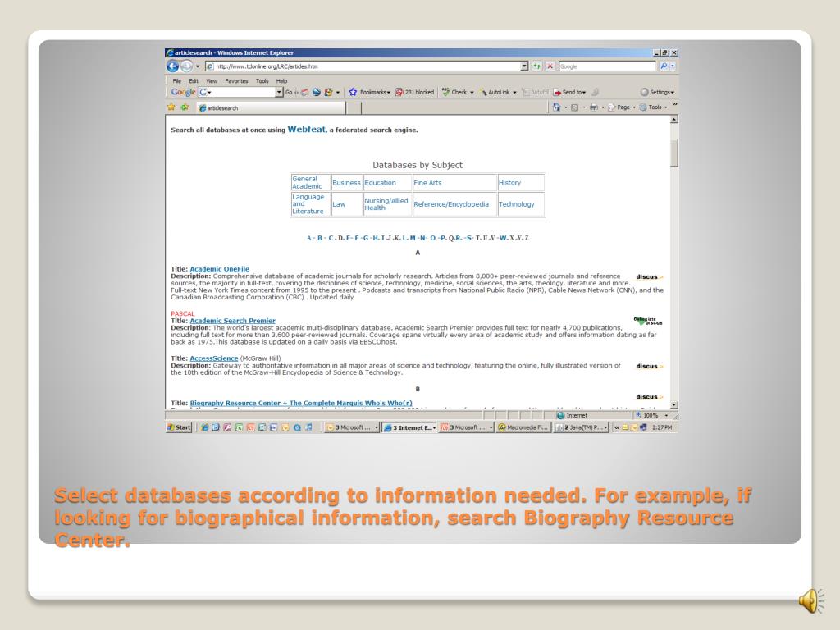
Task: Open the Favorites menu
Action: pyautogui.click(x=236, y=81)
